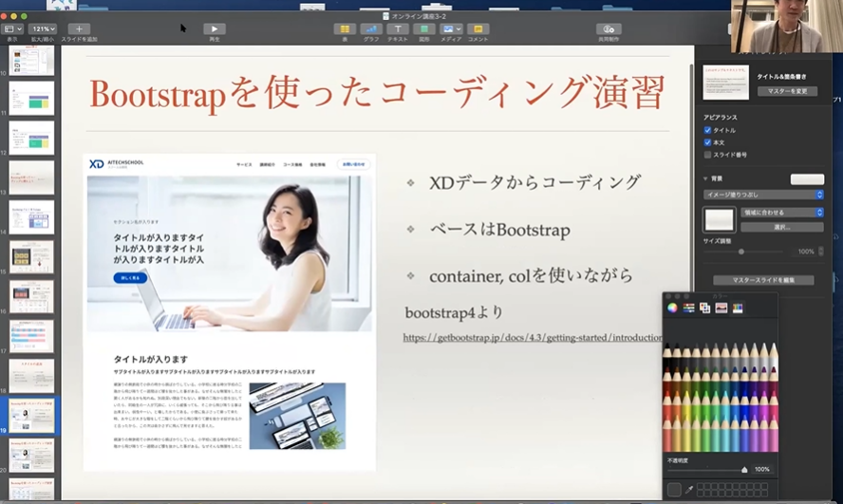This screenshot has height=504, width=843.
Task: Collapse the 背景 background section
Action: click(705, 178)
